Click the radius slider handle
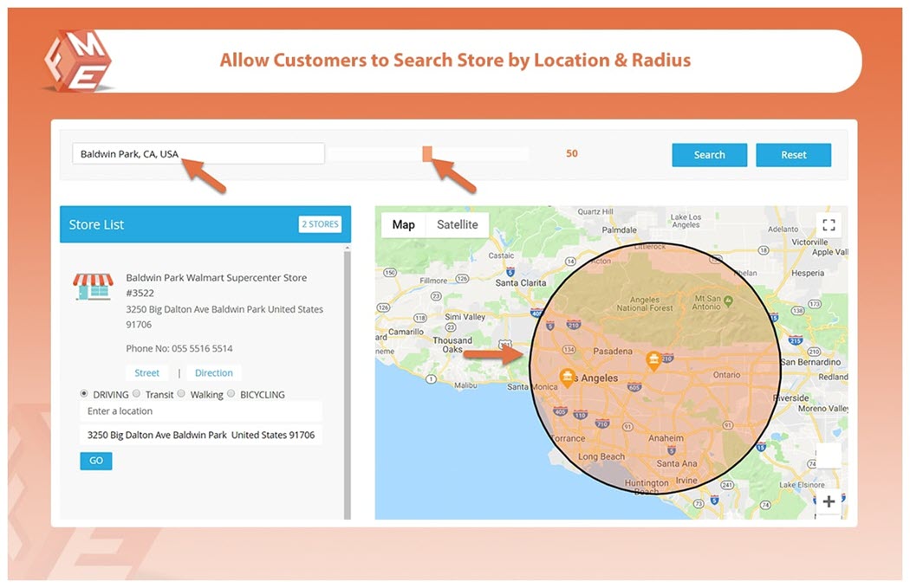Image resolution: width=910 pixels, height=588 pixels. [x=427, y=153]
